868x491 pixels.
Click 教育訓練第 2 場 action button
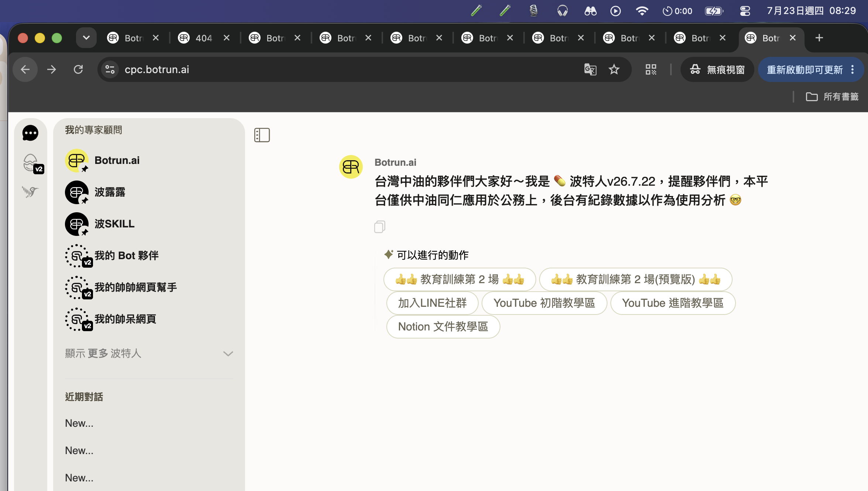point(459,279)
